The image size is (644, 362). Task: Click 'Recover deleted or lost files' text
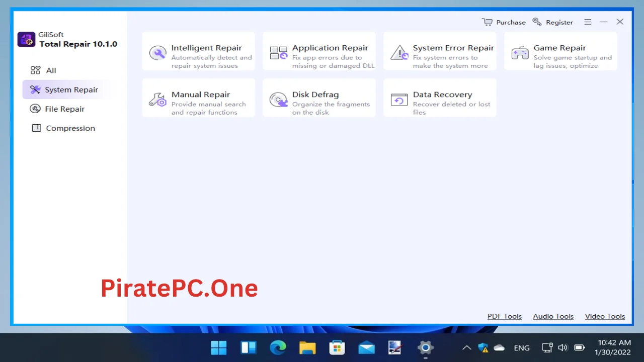pyautogui.click(x=451, y=108)
